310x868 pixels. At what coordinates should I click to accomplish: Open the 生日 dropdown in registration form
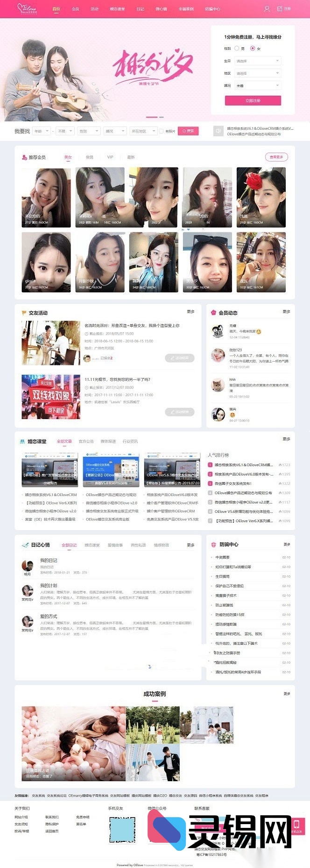click(257, 61)
